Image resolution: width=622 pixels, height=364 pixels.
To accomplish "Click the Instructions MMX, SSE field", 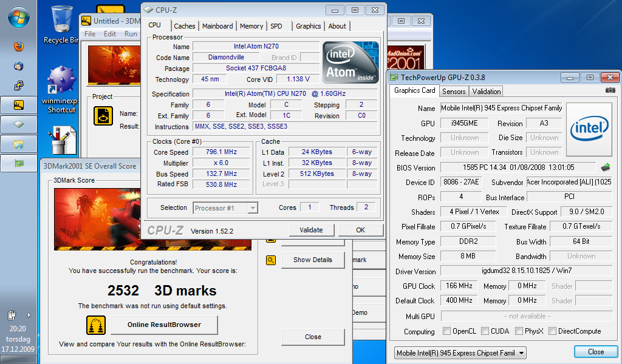I will pos(285,126).
